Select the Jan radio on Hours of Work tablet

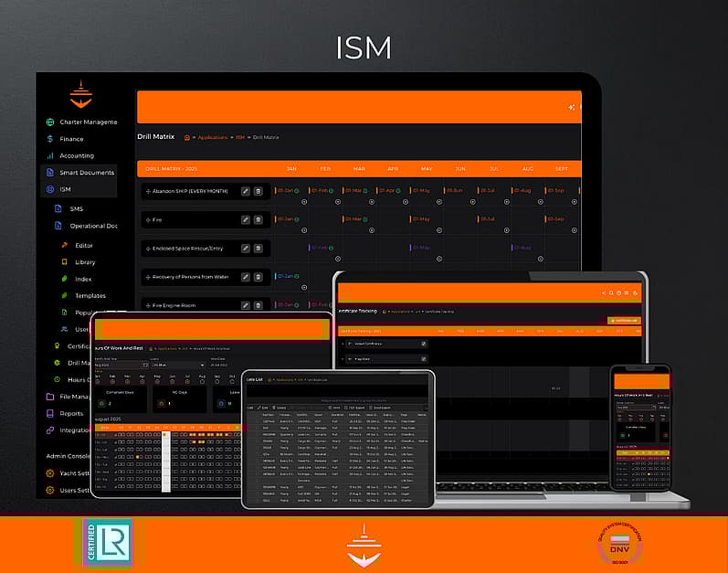(x=98, y=382)
